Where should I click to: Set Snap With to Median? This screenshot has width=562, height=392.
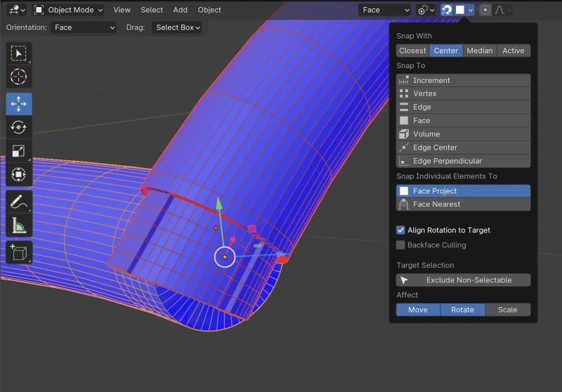480,51
